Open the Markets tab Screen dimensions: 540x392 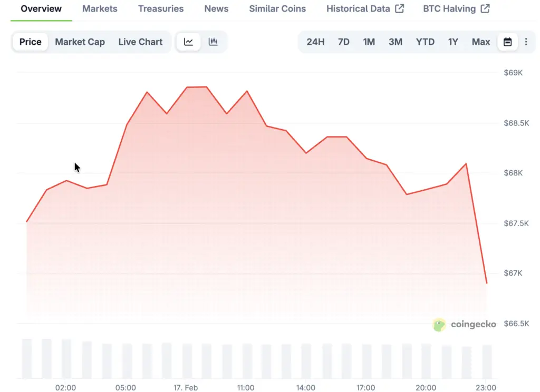pyautogui.click(x=100, y=9)
